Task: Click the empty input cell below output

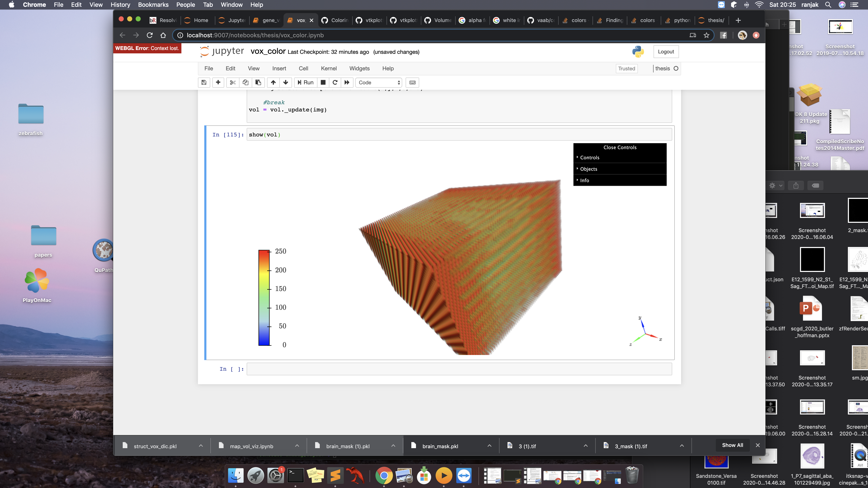Action: [459, 369]
